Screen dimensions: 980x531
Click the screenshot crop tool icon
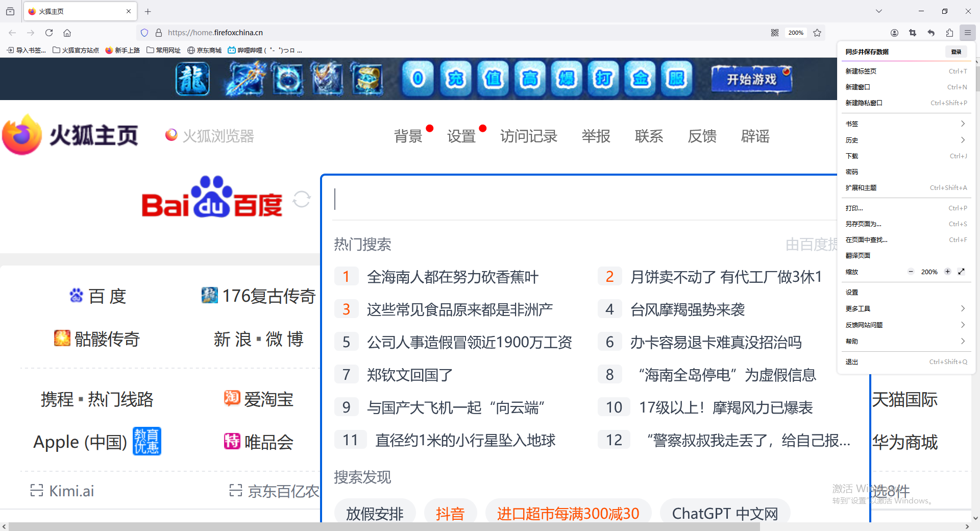coord(913,33)
